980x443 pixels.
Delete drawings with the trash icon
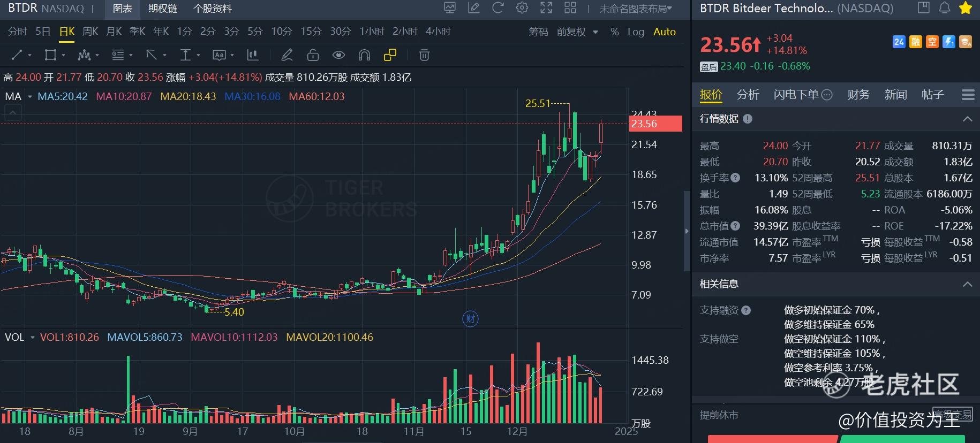tap(424, 55)
